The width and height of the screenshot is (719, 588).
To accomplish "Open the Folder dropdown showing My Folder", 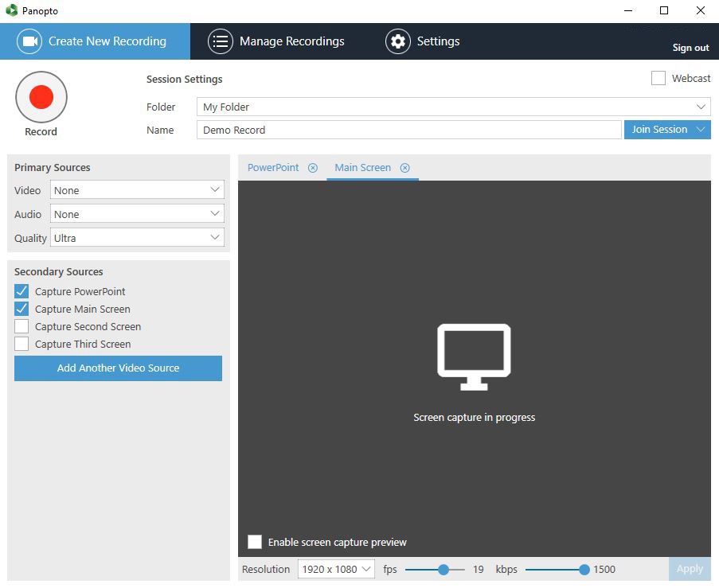I will pyautogui.click(x=453, y=107).
